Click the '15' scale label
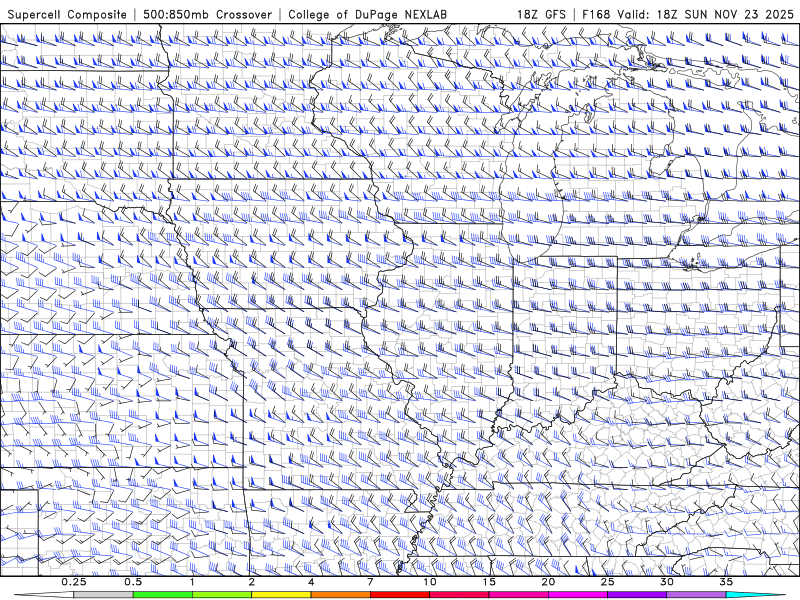The height and width of the screenshot is (600, 800). (489, 582)
